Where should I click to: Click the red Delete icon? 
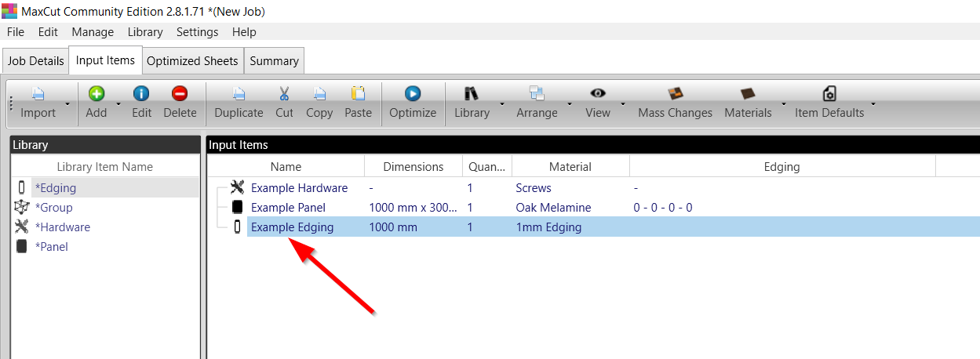(180, 94)
